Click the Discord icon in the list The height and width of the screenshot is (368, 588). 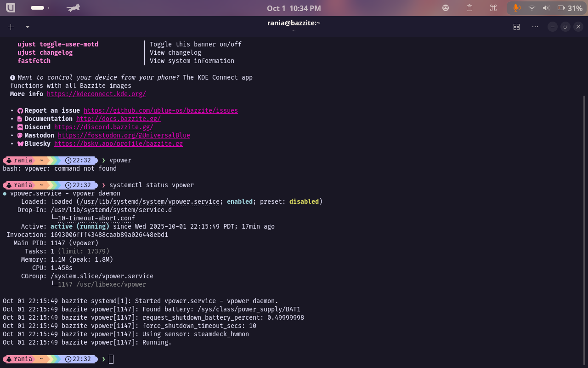(20, 127)
